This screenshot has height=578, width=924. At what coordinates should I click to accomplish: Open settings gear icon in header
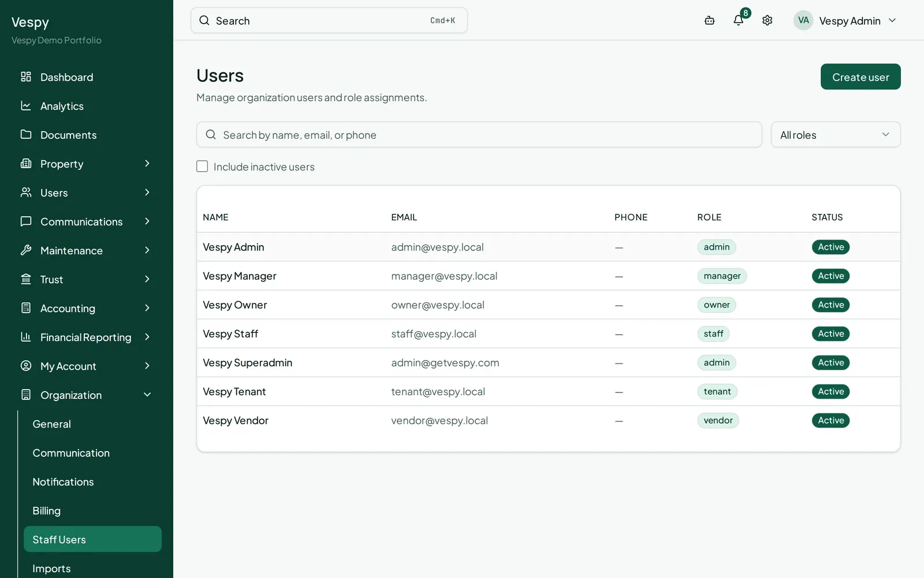coord(767,21)
